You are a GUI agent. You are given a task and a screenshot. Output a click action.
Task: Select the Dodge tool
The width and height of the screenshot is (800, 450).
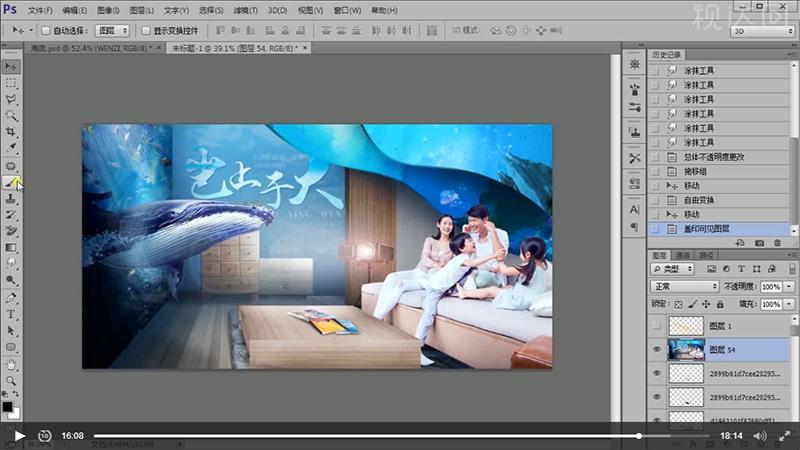click(10, 280)
